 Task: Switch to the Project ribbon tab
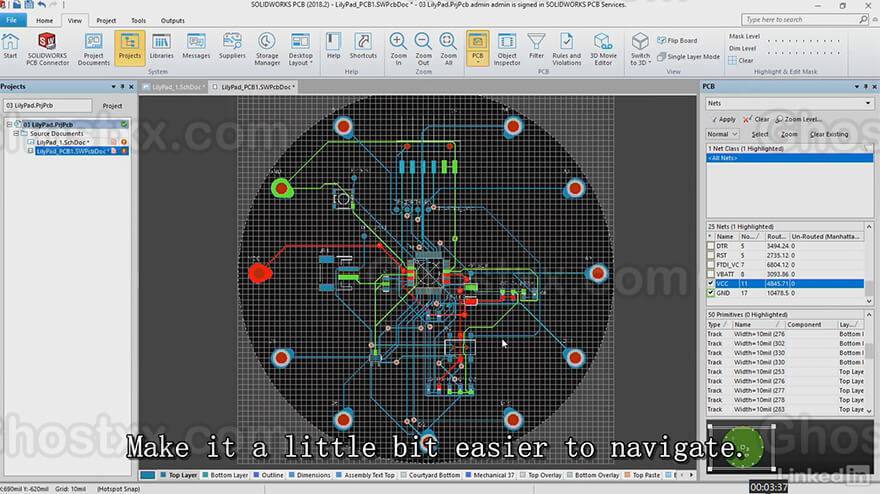pos(106,21)
